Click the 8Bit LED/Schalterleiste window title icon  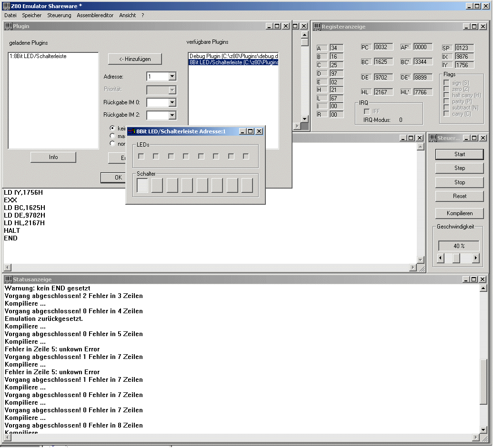132,131
